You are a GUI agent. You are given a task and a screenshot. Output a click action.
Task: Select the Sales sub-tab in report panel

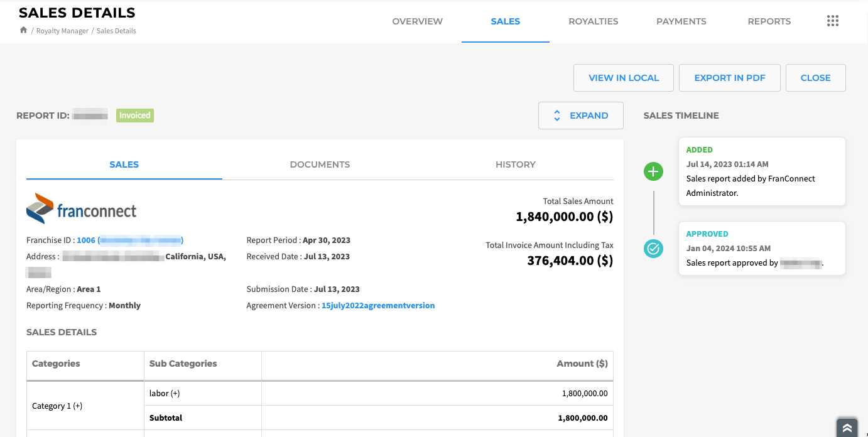point(124,165)
